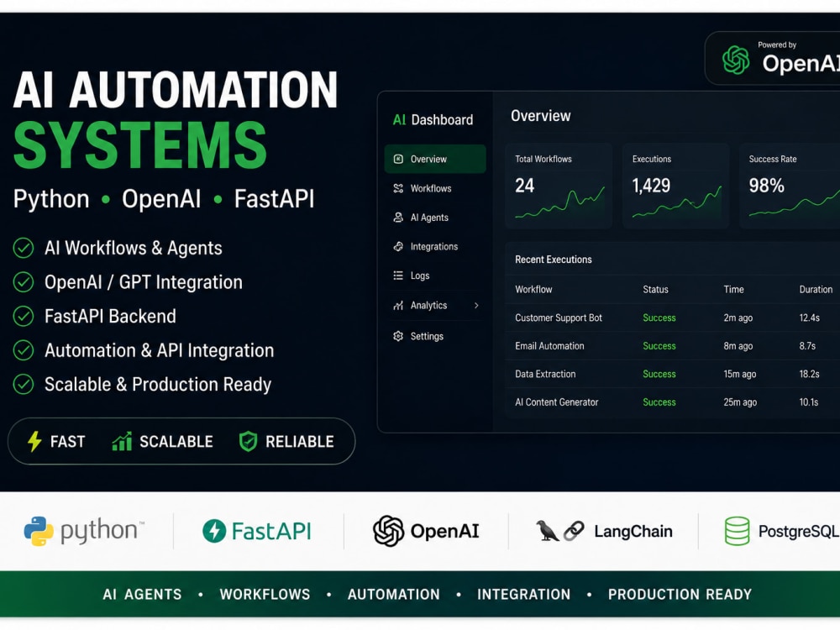Click AUTOMATION in the bottom banner
Screen dimensions: 840x630
394,595
